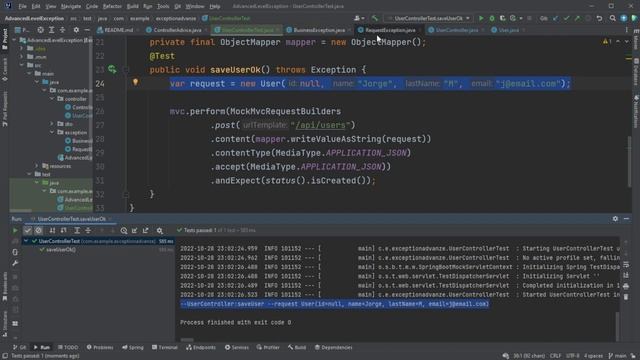Open test history clock icon

coord(124,231)
